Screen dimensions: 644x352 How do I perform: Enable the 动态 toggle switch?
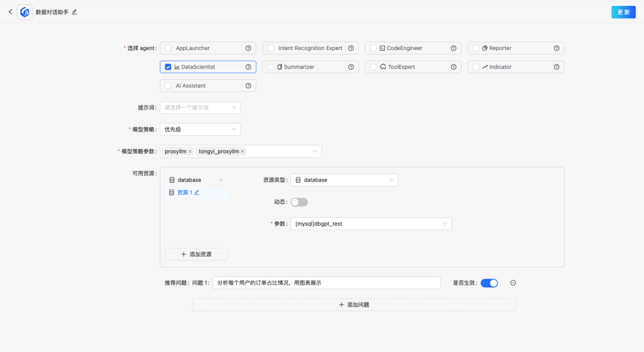[299, 202]
